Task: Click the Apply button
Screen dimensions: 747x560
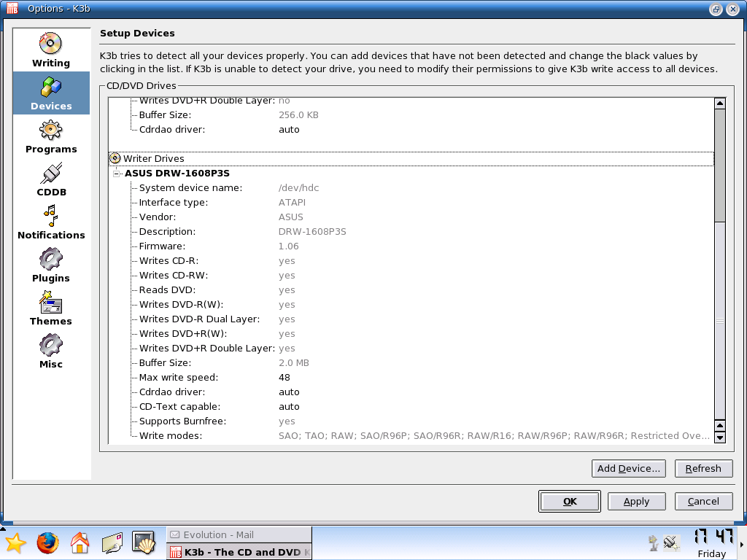Action: click(636, 502)
